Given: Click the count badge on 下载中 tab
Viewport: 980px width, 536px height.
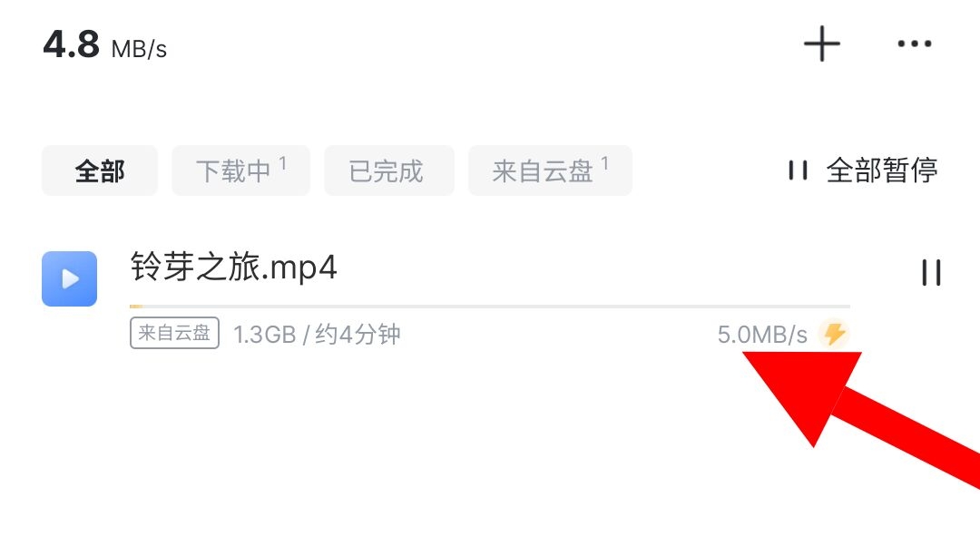Looking at the screenshot, I should point(282,163).
